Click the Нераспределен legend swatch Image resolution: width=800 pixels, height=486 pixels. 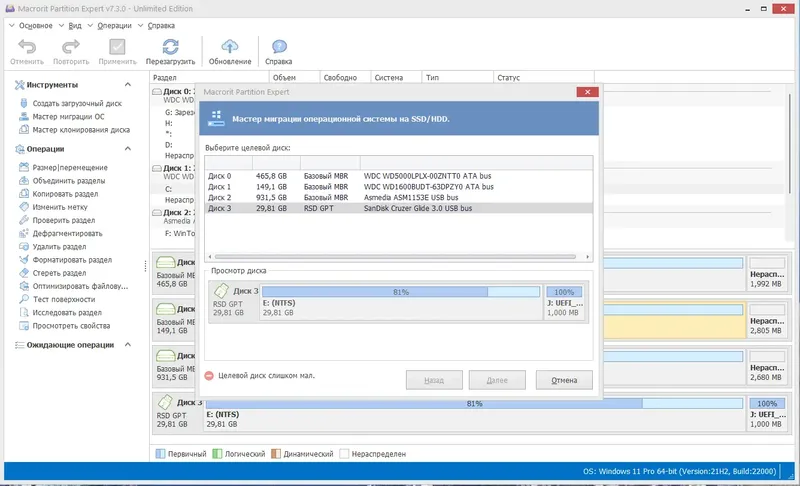point(344,454)
